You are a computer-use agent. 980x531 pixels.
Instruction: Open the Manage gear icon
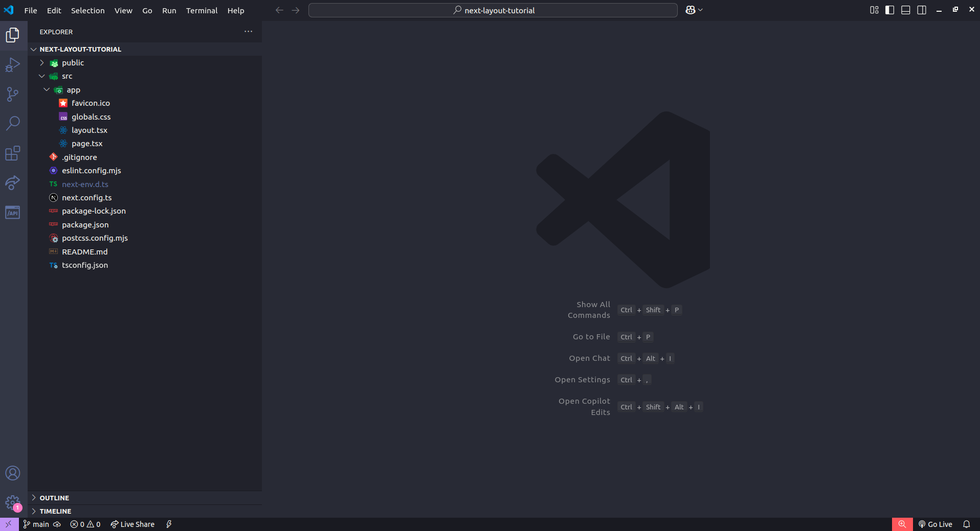pyautogui.click(x=13, y=503)
